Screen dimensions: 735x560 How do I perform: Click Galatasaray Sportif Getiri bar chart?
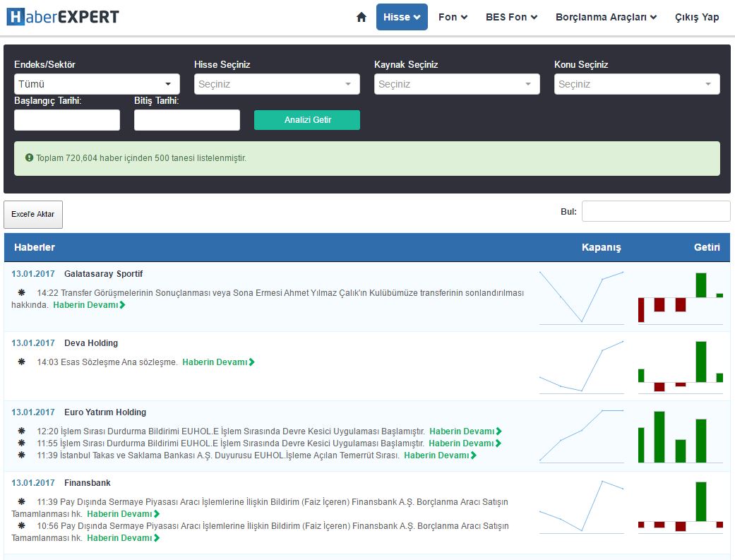(x=680, y=297)
